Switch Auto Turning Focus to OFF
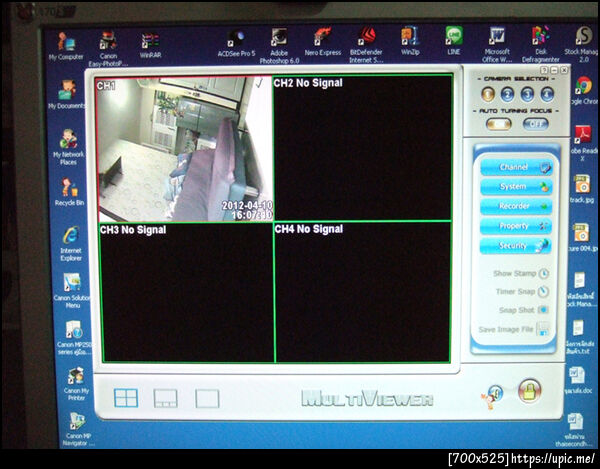Image resolution: width=600 pixels, height=469 pixels. coord(535,124)
